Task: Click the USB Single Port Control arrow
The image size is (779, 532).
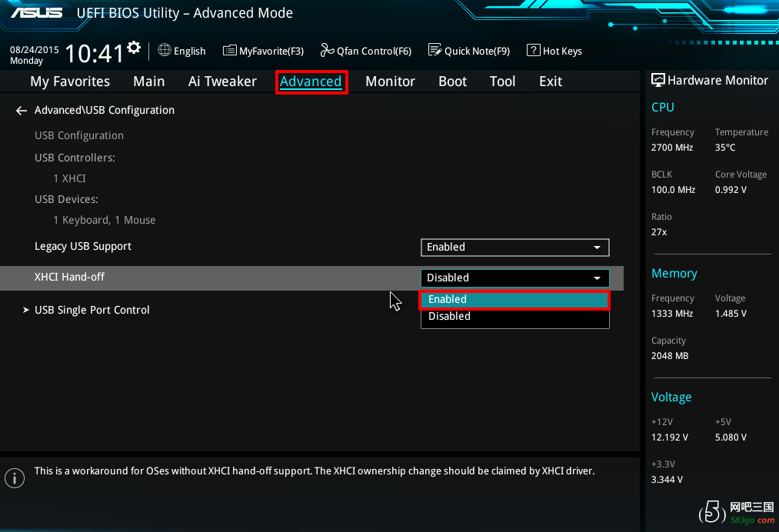Action: point(26,310)
